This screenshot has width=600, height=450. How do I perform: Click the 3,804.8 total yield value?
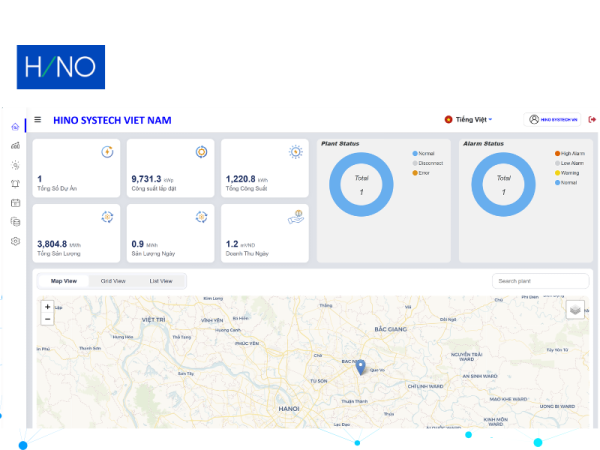52,244
